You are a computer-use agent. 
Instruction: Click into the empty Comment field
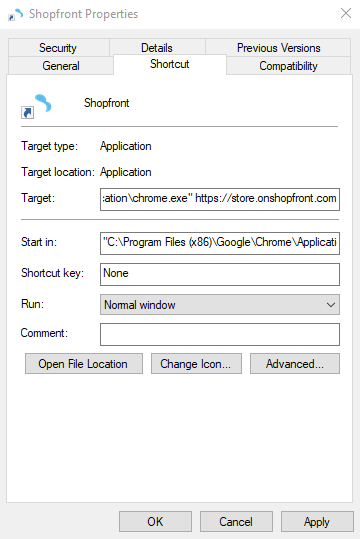(x=220, y=334)
